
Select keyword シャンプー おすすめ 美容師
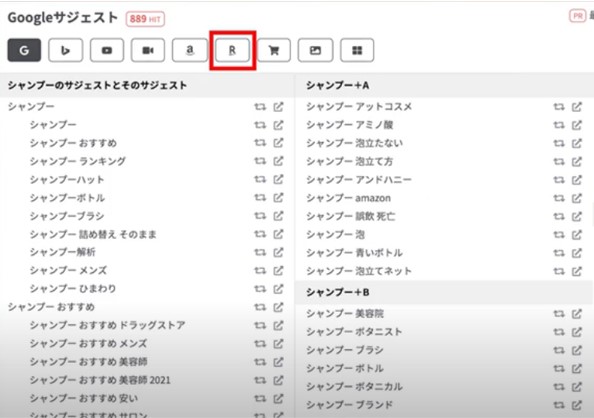point(89,362)
